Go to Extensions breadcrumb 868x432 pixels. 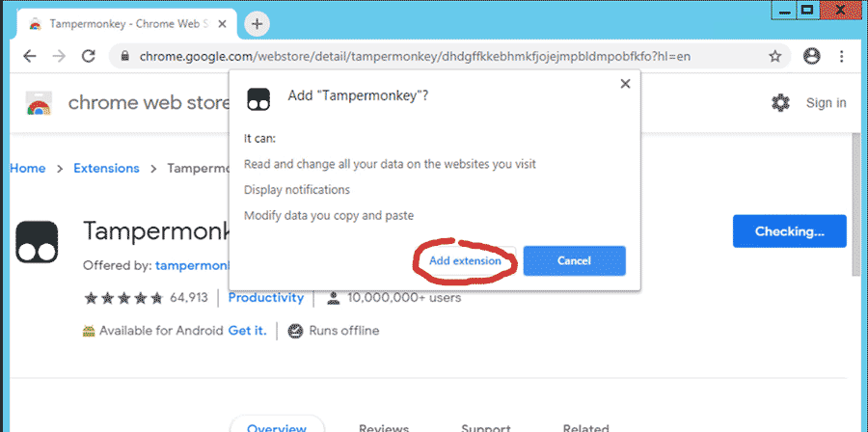click(x=106, y=168)
